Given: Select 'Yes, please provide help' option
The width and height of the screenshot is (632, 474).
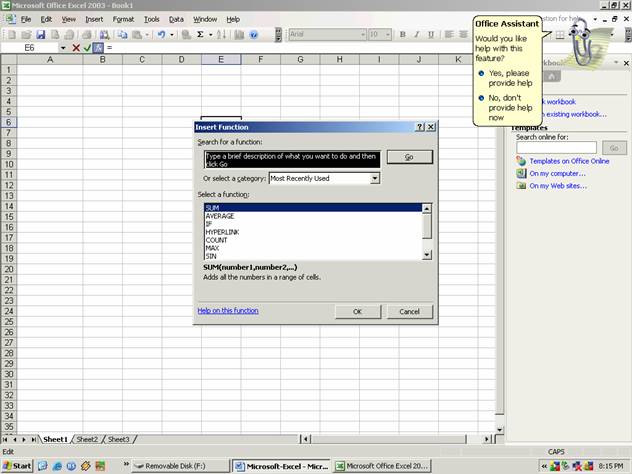Looking at the screenshot, I should (506, 78).
